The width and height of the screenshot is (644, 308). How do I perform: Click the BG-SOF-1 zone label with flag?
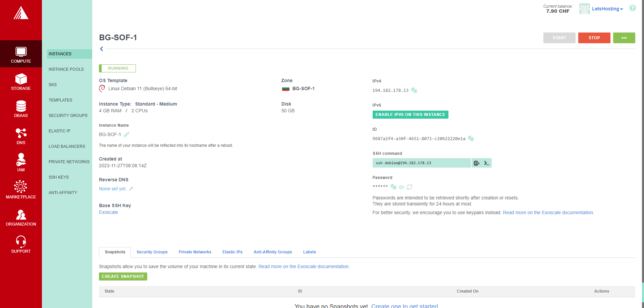298,89
